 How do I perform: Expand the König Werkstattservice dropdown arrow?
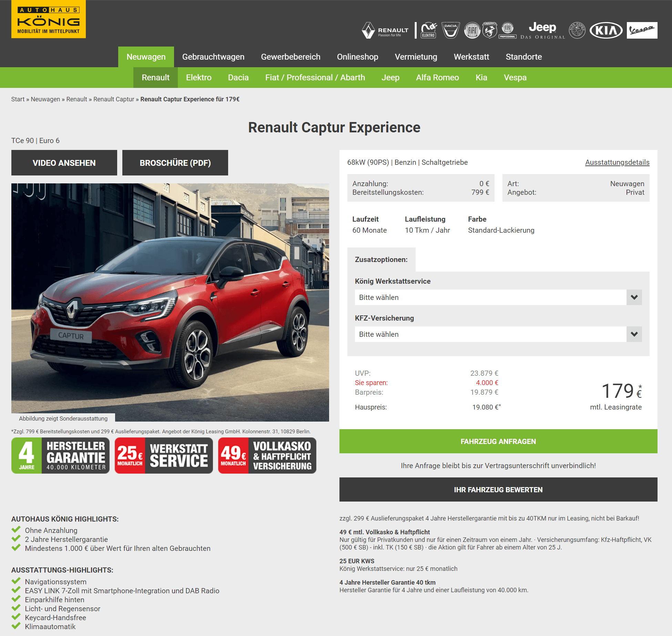click(634, 297)
